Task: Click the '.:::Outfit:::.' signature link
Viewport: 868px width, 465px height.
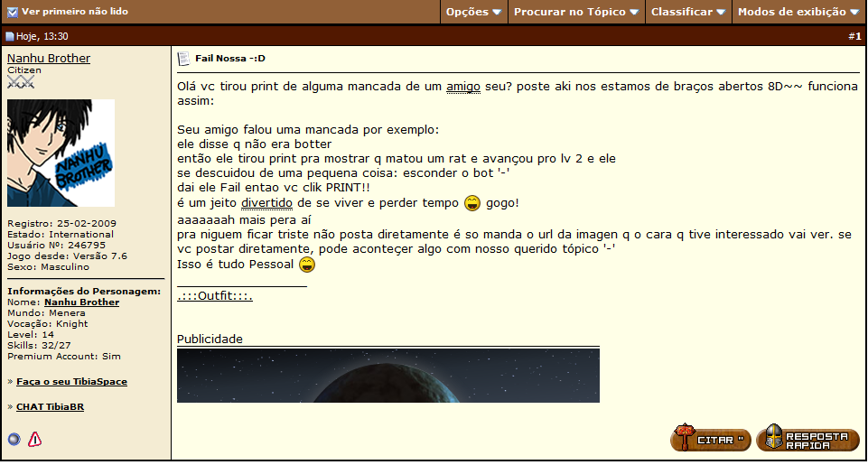Action: (x=214, y=295)
